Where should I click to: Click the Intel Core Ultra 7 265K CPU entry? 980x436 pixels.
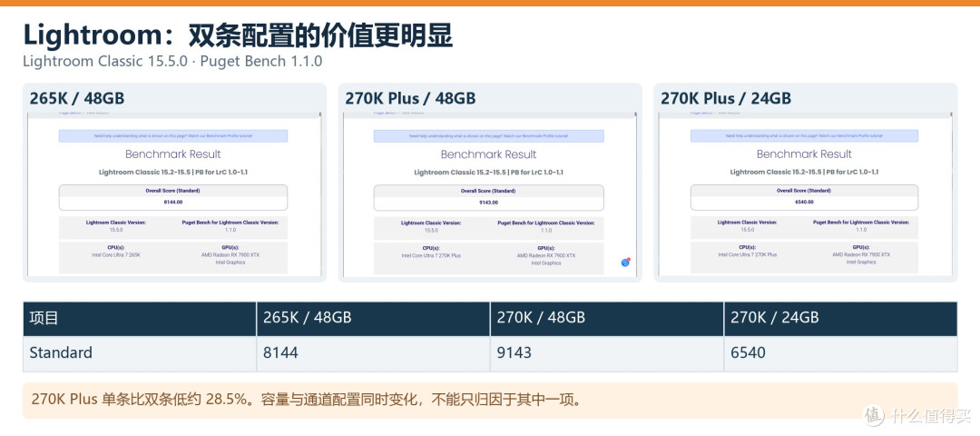pyautogui.click(x=115, y=254)
